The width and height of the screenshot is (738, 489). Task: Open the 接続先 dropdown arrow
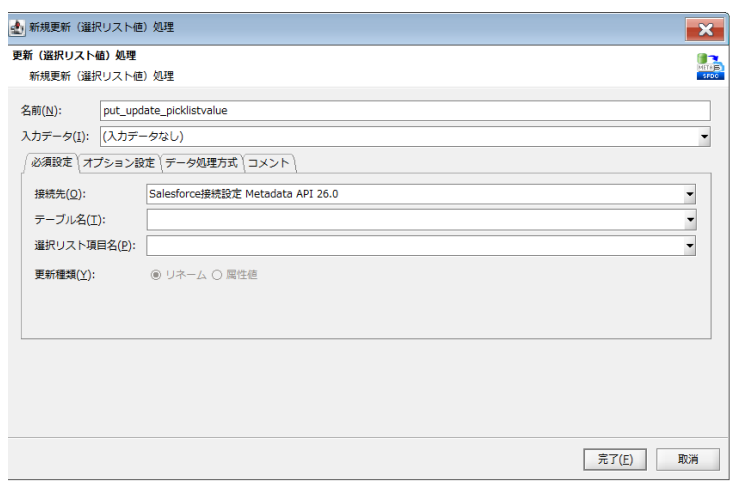690,194
